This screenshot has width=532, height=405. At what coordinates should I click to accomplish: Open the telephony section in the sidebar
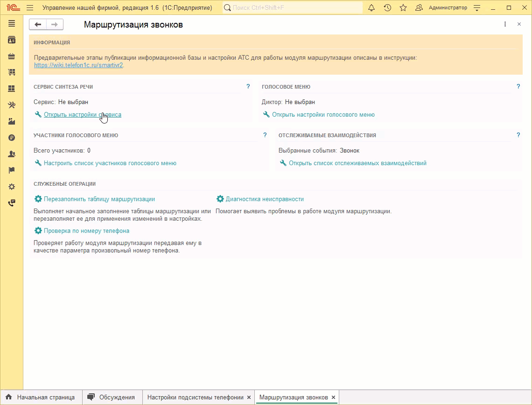12,203
